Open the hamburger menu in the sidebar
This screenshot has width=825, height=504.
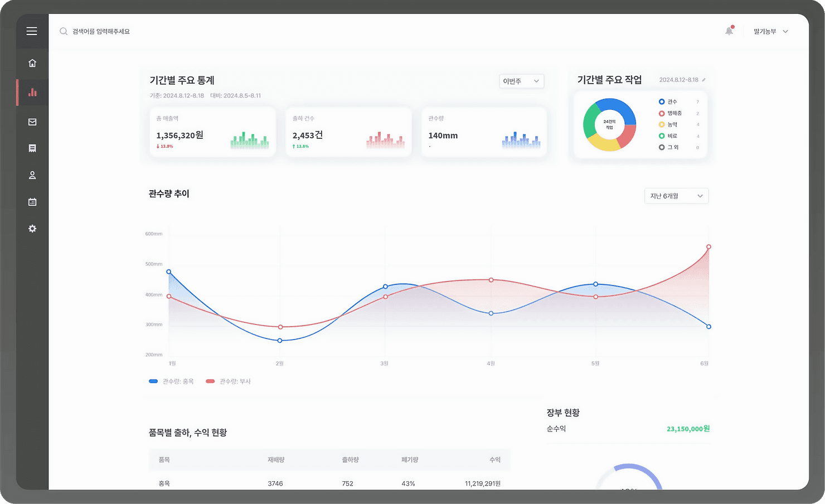pyautogui.click(x=32, y=31)
